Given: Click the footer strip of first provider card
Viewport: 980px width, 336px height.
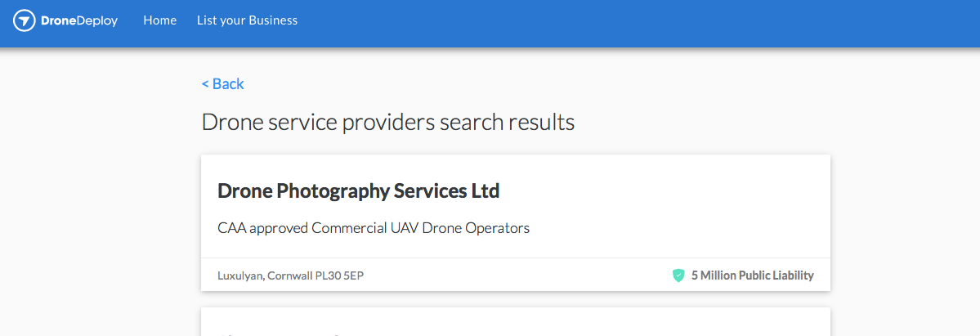Looking at the screenshot, I should (x=516, y=275).
